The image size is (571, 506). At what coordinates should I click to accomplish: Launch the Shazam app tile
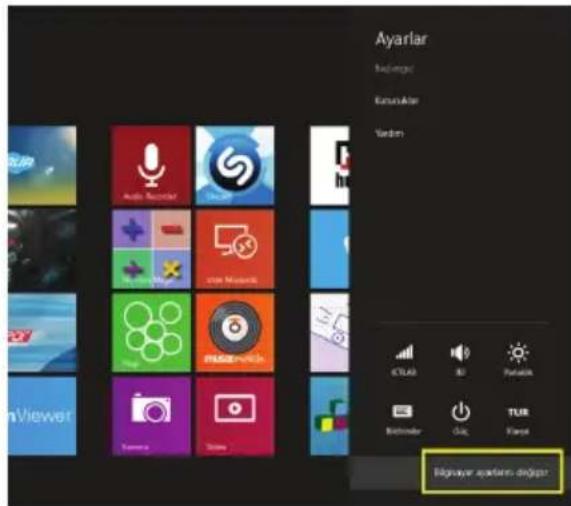coord(235,166)
